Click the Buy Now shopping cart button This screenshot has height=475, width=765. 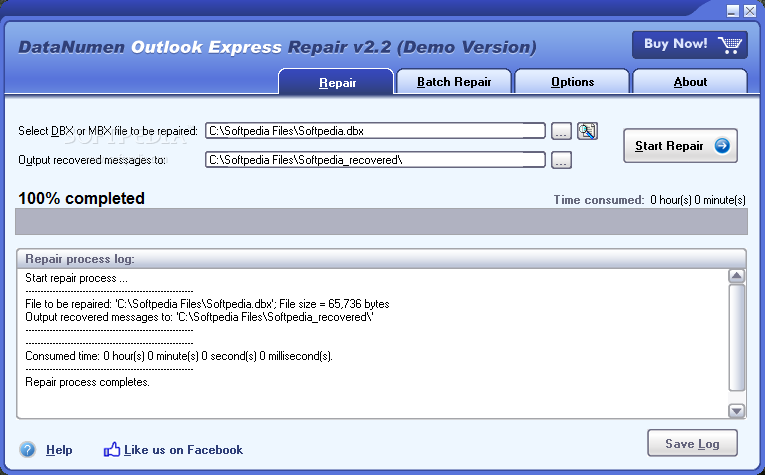point(689,45)
